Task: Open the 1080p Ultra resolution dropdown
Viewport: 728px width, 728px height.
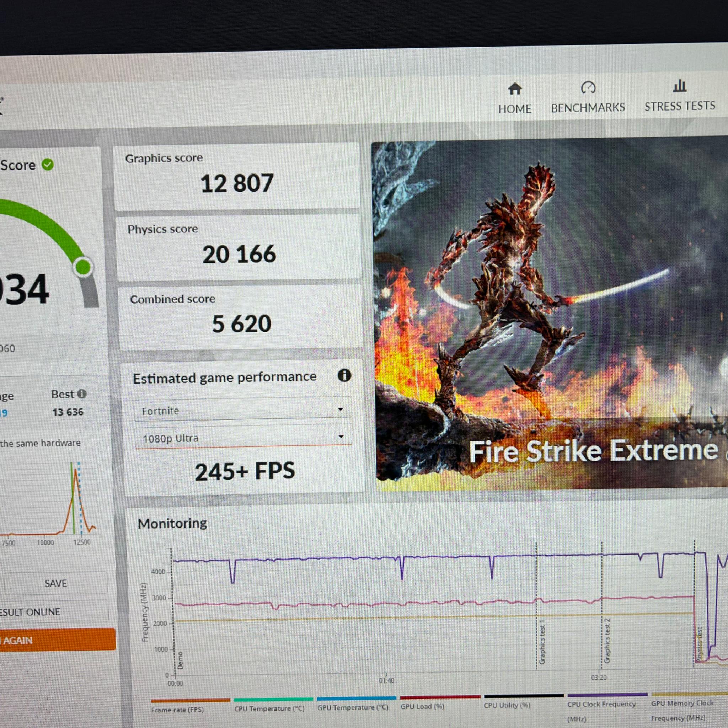Action: tap(243, 438)
